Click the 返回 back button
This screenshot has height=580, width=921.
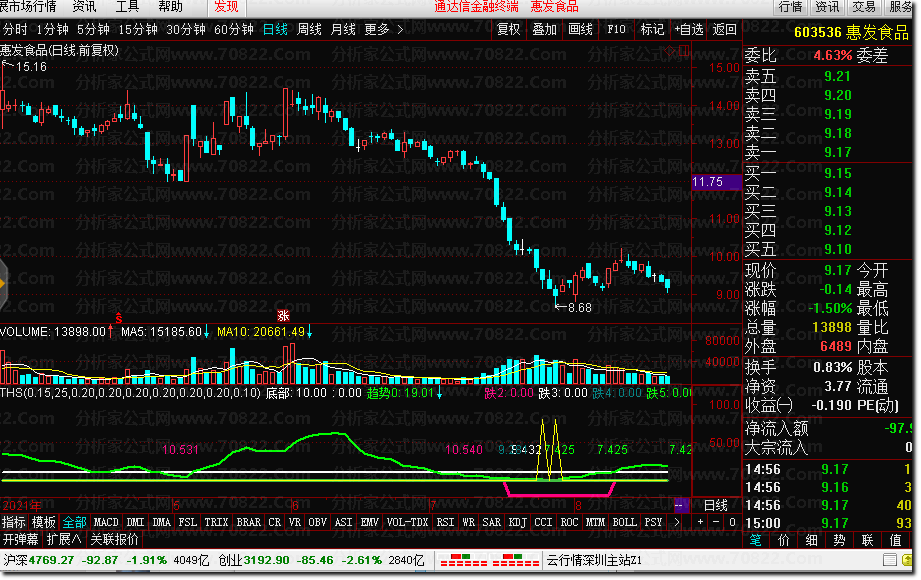pos(724,29)
